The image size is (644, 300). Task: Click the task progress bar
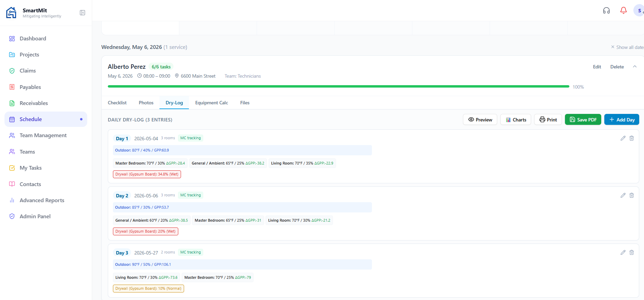coord(338,87)
